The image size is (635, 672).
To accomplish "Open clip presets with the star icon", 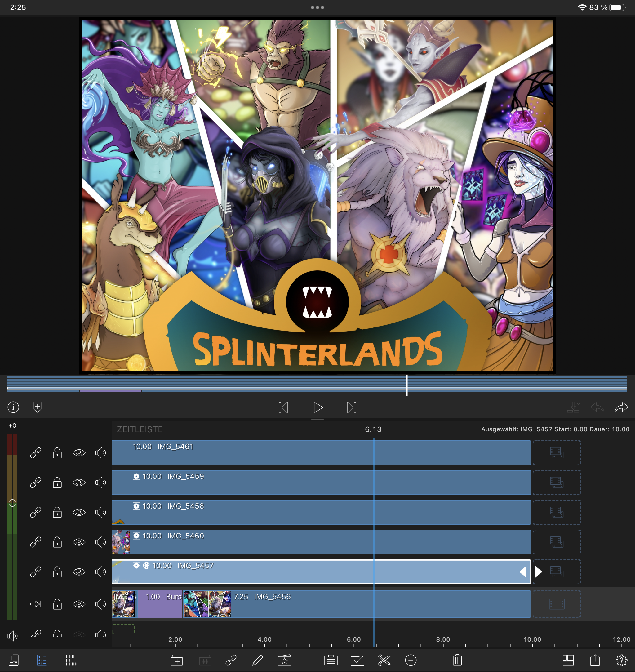I will coord(284,660).
